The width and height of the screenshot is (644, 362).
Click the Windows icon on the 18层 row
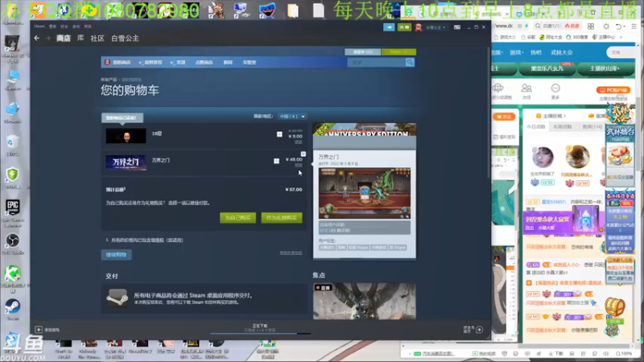[x=279, y=134]
